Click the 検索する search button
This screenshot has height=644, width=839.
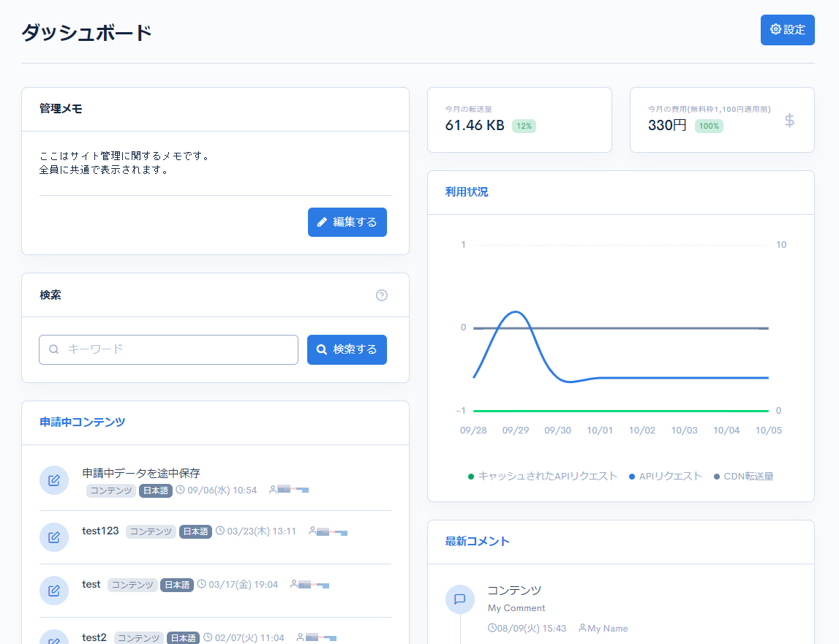pyautogui.click(x=347, y=349)
